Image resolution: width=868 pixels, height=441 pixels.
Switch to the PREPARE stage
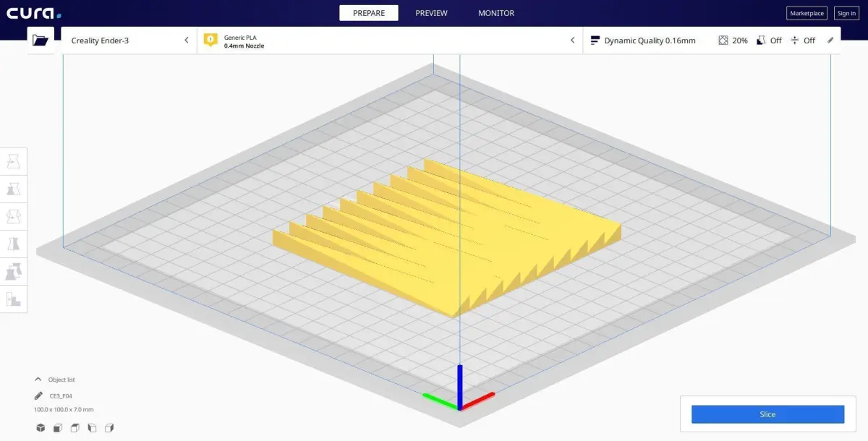point(369,13)
